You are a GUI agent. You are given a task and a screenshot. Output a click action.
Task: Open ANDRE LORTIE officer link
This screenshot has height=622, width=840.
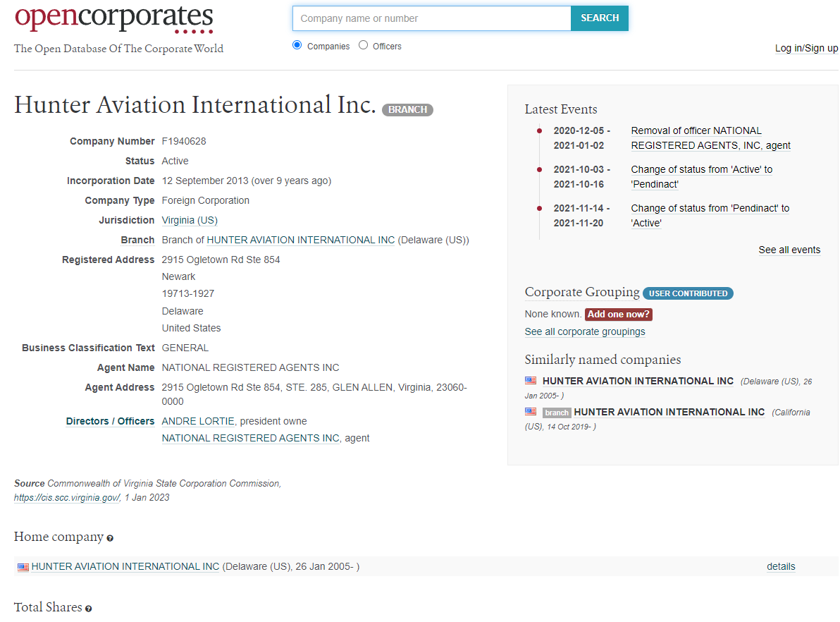(x=198, y=422)
